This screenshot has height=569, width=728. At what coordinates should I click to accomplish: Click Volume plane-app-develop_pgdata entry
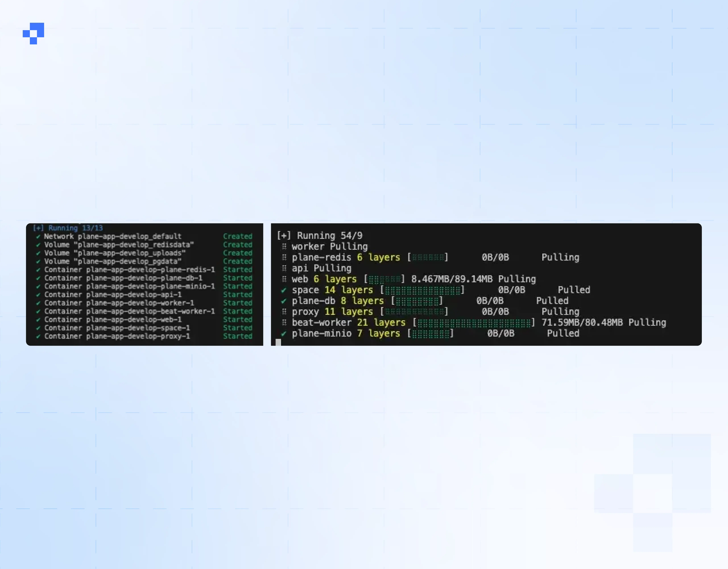[113, 261]
